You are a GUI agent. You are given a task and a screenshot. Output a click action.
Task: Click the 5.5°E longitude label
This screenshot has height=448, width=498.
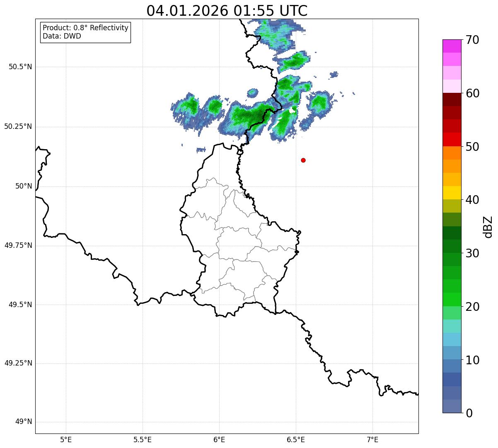click(x=143, y=440)
